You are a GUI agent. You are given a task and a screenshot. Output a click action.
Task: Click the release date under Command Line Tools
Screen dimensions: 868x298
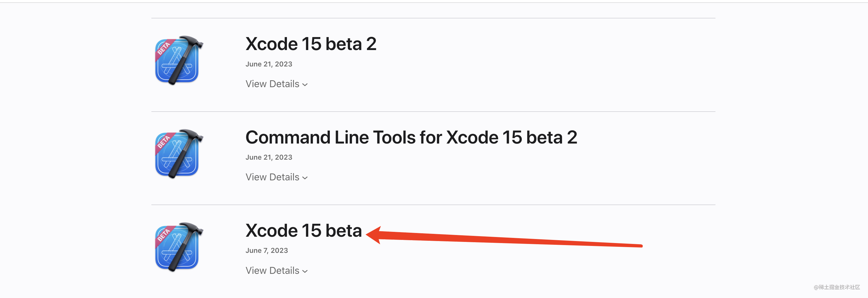pyautogui.click(x=269, y=157)
